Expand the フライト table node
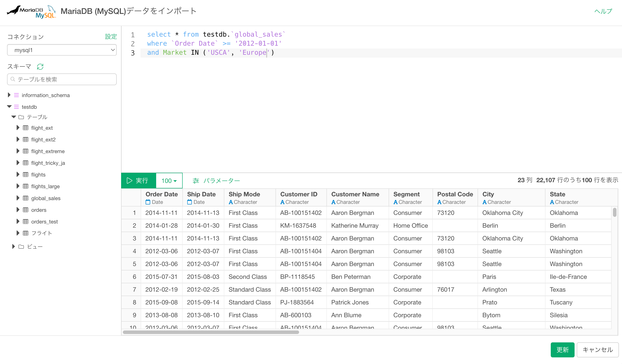The height and width of the screenshot is (364, 622). pyautogui.click(x=18, y=233)
